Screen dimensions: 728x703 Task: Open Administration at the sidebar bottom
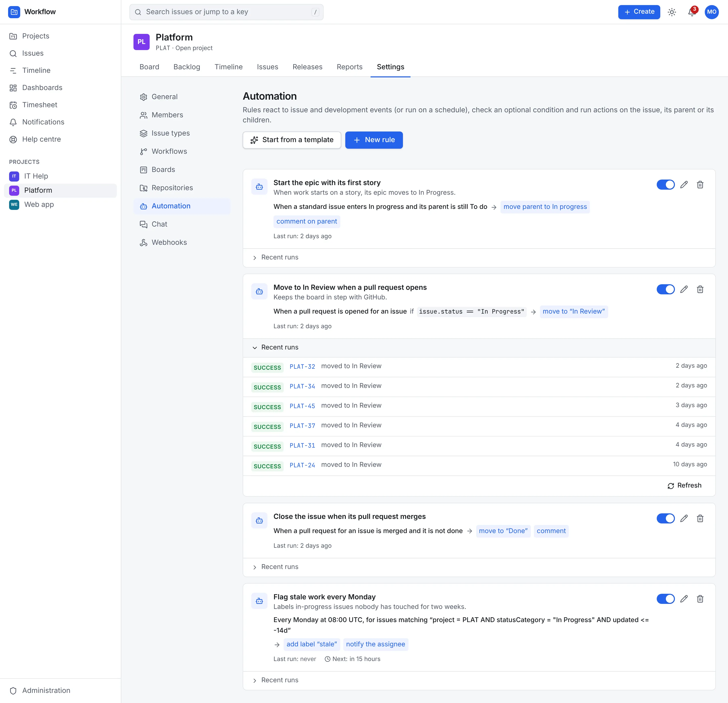tap(60, 690)
